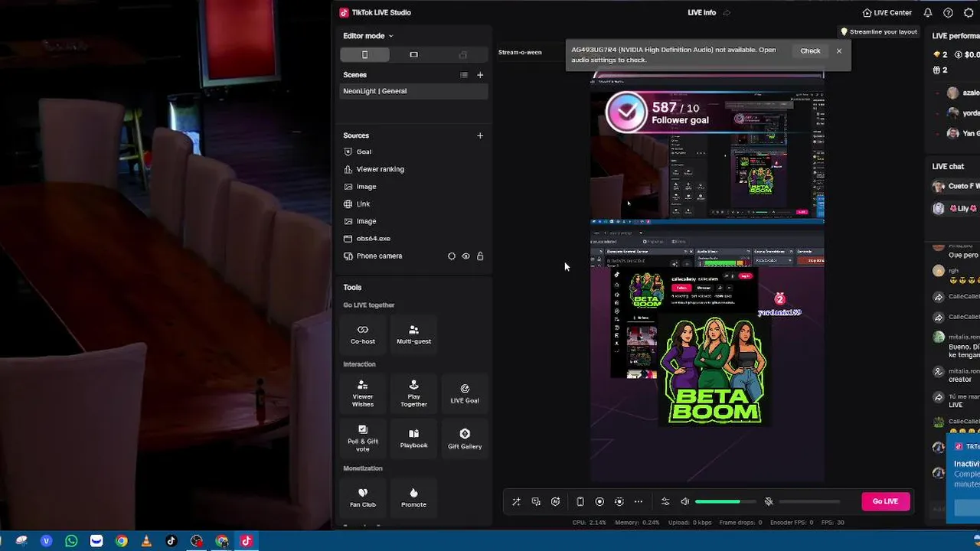980x551 pixels.
Task: Open the OBS Studio taskbar icon
Action: point(197,541)
